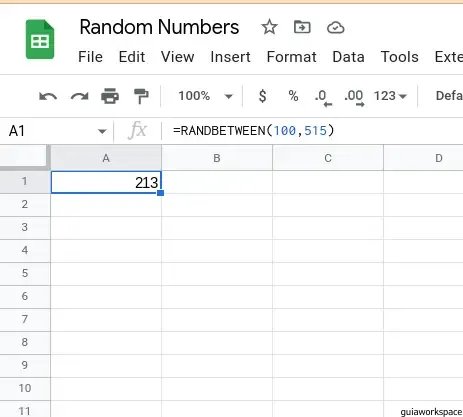Select column B header
The width and height of the screenshot is (463, 417).
pyautogui.click(x=217, y=158)
